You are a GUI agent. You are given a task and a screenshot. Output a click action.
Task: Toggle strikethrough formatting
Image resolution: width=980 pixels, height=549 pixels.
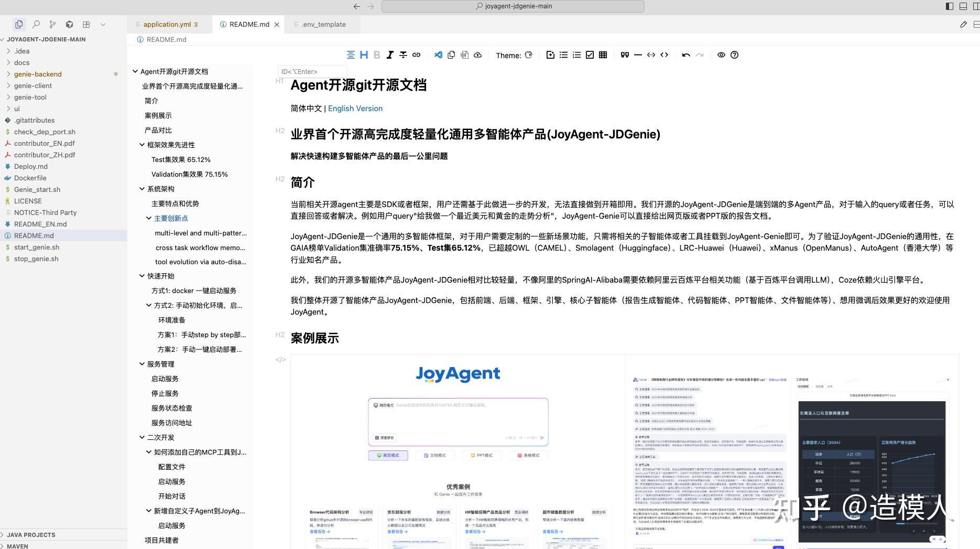tap(403, 55)
